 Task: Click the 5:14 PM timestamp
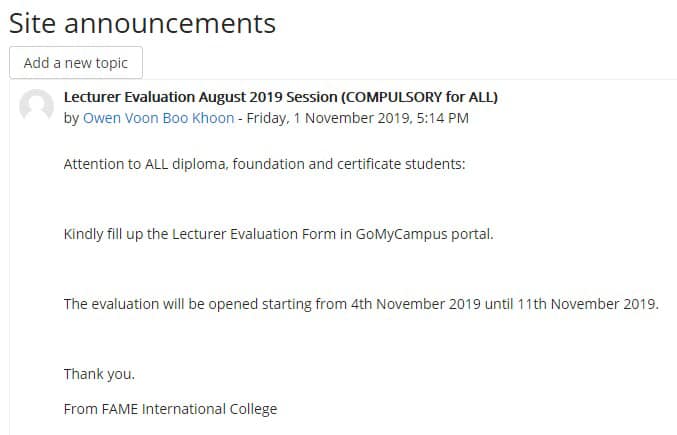pos(443,118)
